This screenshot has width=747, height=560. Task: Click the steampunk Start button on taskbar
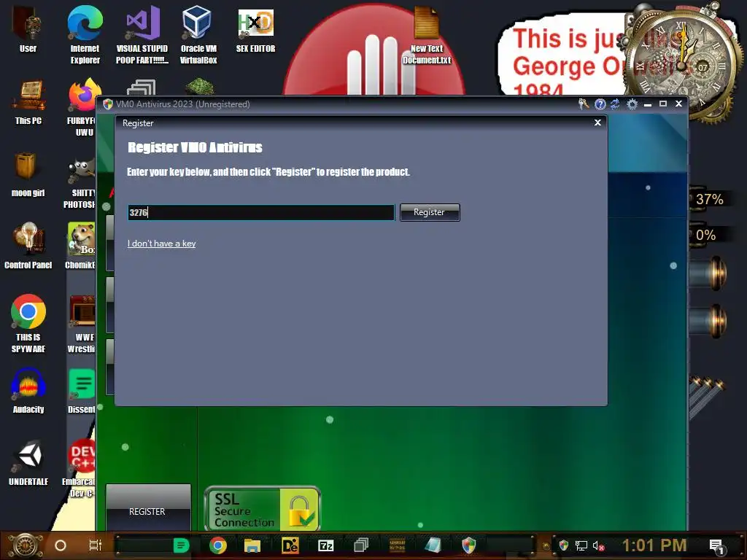coord(25,545)
